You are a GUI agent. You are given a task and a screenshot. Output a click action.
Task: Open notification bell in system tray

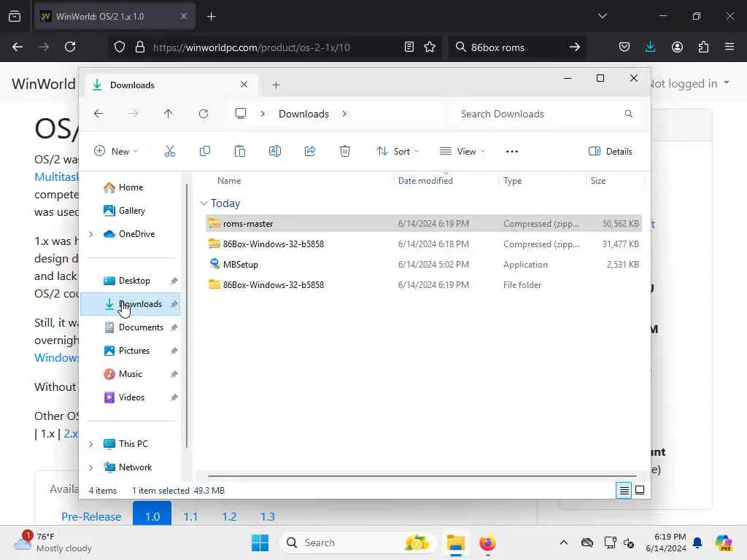[697, 542]
